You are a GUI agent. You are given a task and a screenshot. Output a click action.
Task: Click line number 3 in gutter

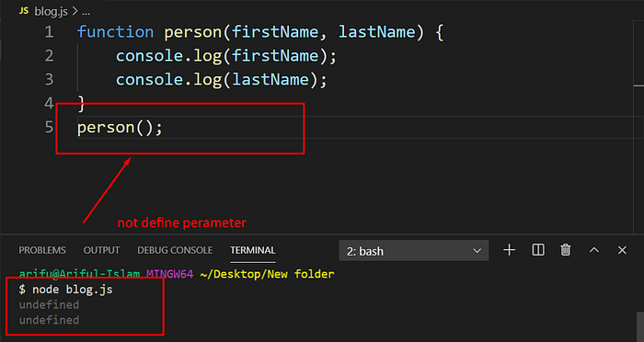point(50,80)
